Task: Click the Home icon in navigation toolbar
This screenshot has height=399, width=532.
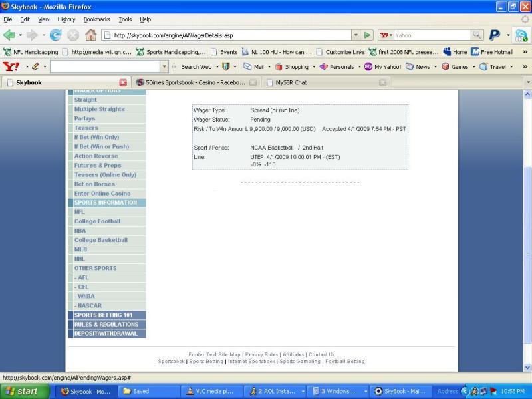Action: tap(91, 35)
